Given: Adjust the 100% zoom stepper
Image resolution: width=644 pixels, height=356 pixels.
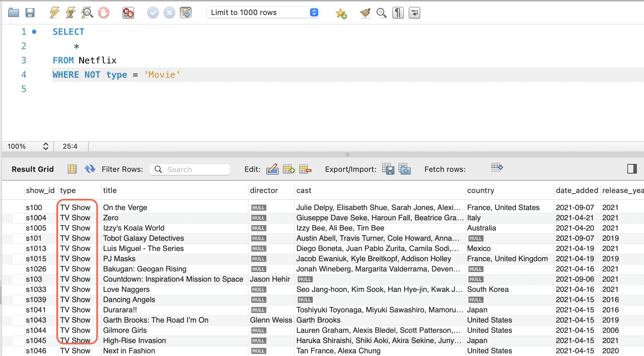Looking at the screenshot, I should 45,146.
